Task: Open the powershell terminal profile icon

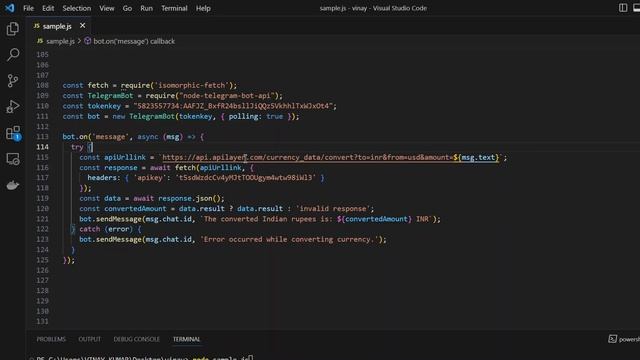Action: point(612,339)
